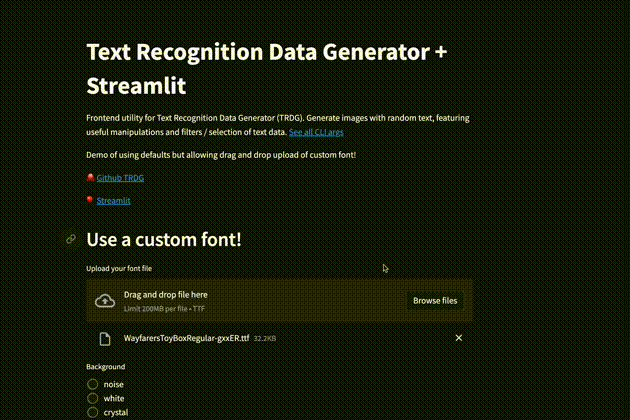Image resolution: width=630 pixels, height=420 pixels.
Task: Click the cloud upload icon
Action: click(x=105, y=301)
